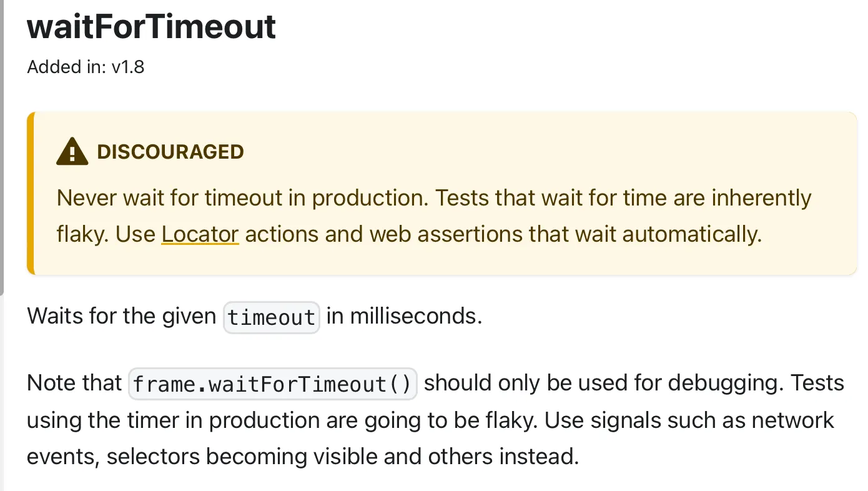
Task: Click the phrase 'Waits for the given'
Action: click(x=121, y=316)
